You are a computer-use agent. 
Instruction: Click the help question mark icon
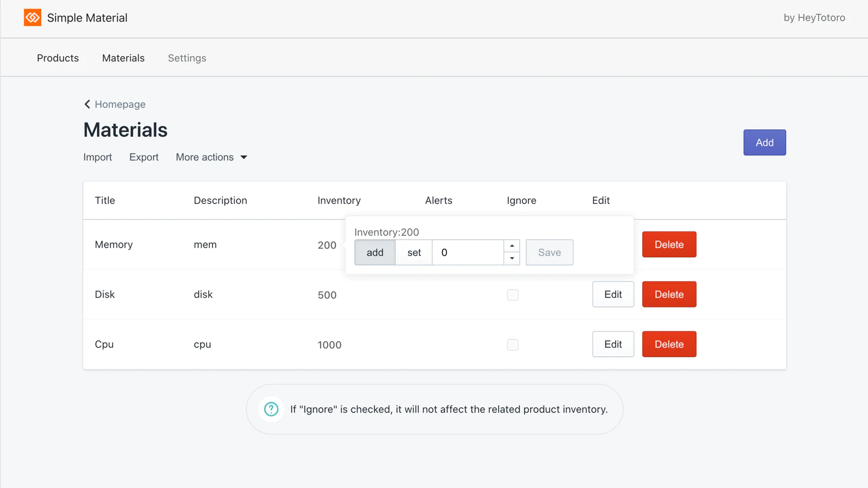[271, 409]
